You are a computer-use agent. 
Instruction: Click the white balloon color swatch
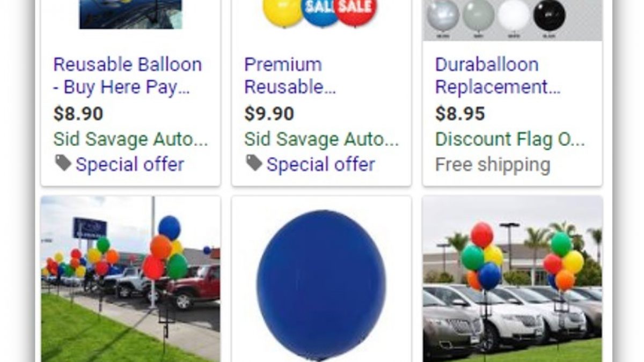514,14
